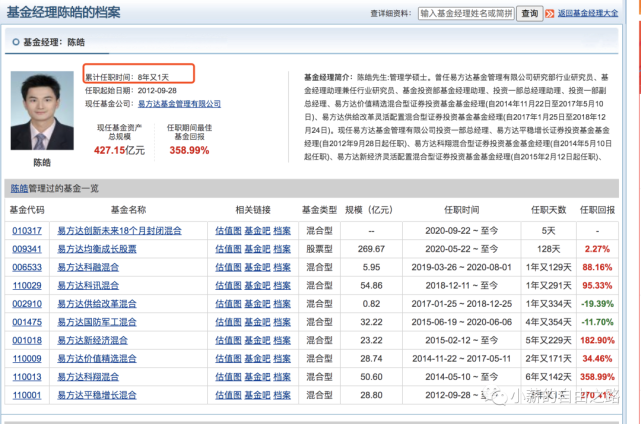The image size is (641, 424).
Task: Open fund code 110001
Action: [x=27, y=395]
